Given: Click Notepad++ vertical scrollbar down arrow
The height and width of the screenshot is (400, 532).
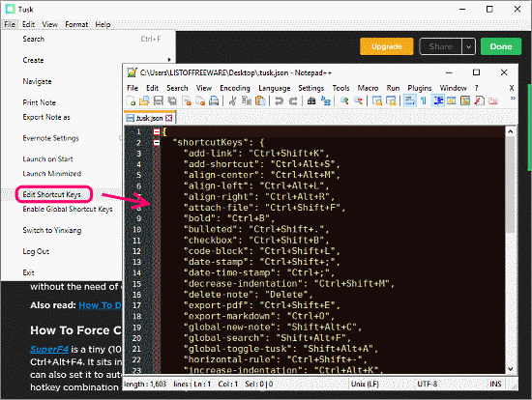Looking at the screenshot, I should 511,369.
